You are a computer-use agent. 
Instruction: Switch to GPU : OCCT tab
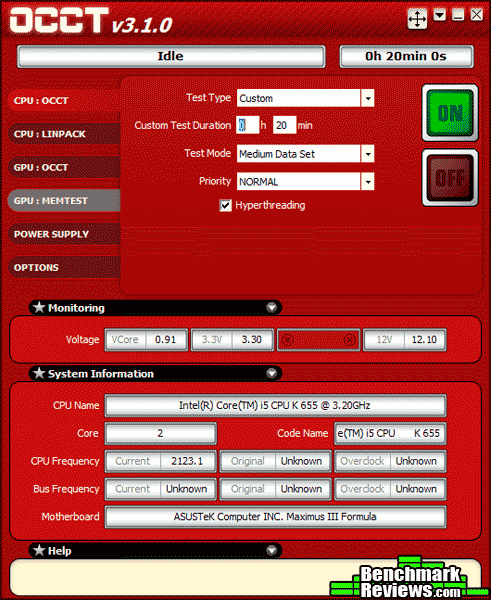click(x=64, y=167)
